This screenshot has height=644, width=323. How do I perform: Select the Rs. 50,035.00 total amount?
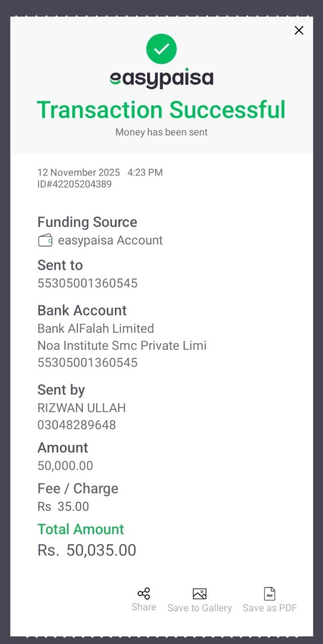click(x=87, y=550)
